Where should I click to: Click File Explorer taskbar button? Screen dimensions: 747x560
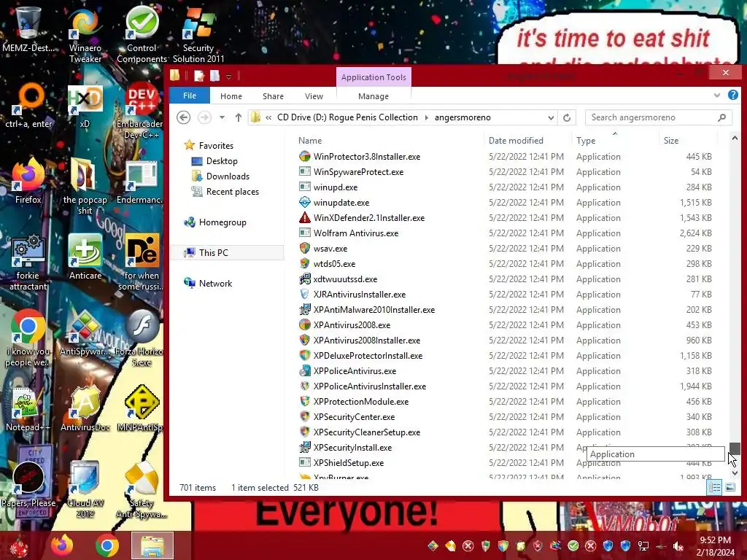(x=152, y=545)
